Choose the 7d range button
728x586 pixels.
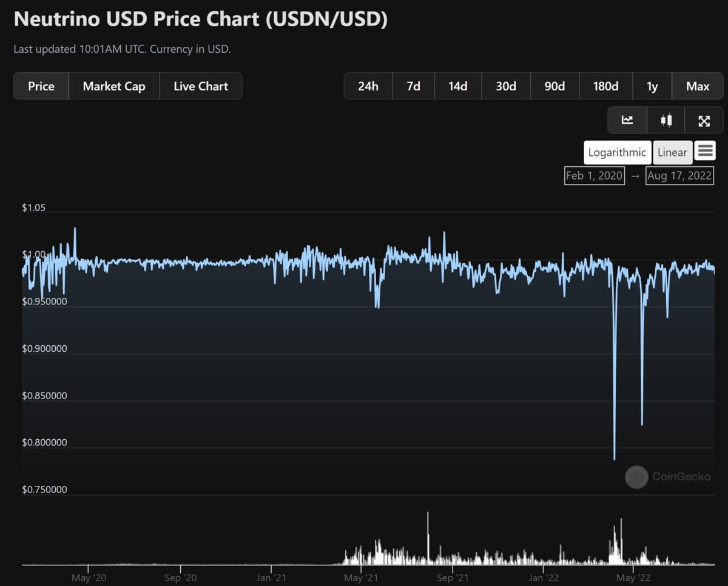413,86
